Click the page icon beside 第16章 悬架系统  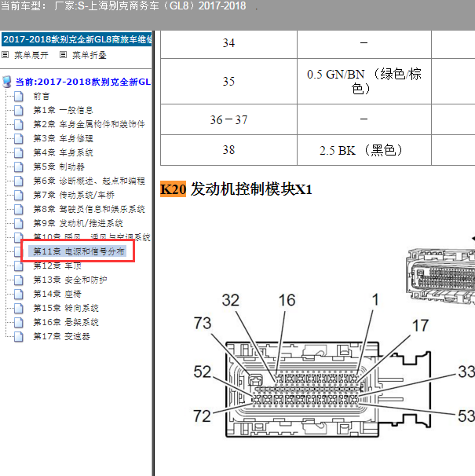(x=19, y=322)
